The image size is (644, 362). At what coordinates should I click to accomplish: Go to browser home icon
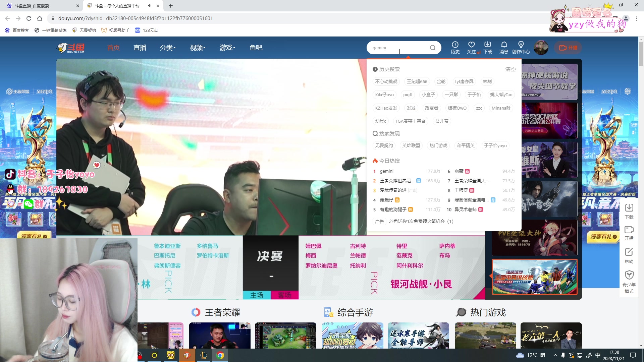(40, 18)
